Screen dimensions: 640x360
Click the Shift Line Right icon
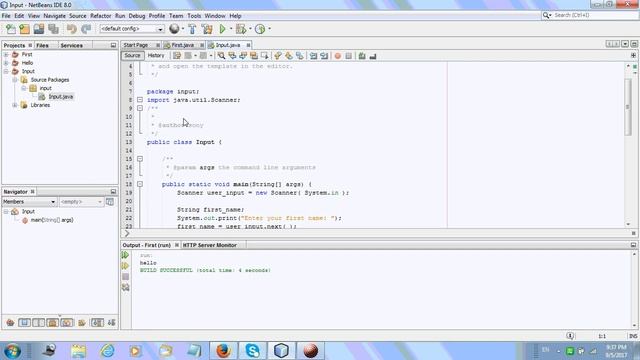(324, 56)
